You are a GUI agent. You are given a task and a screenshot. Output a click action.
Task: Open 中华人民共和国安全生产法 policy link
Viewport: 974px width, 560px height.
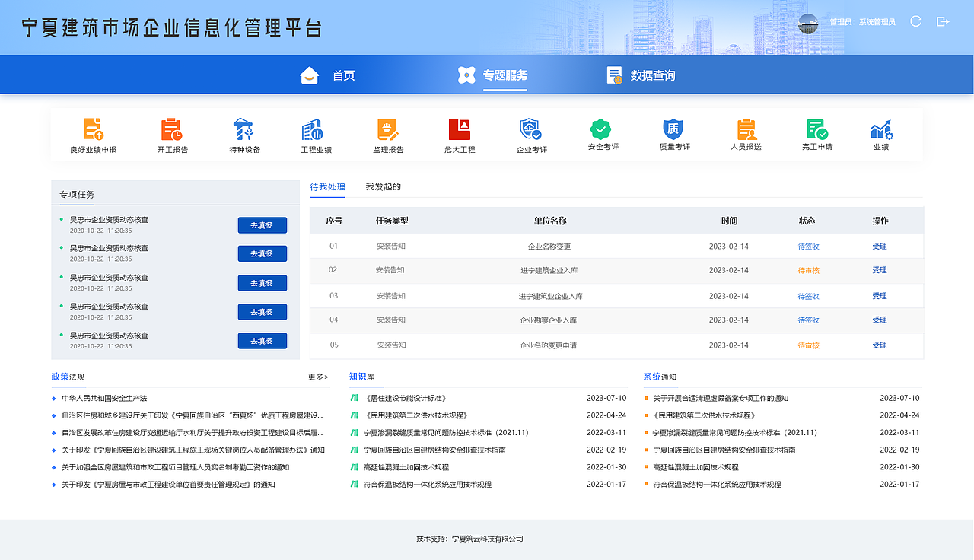point(104,398)
